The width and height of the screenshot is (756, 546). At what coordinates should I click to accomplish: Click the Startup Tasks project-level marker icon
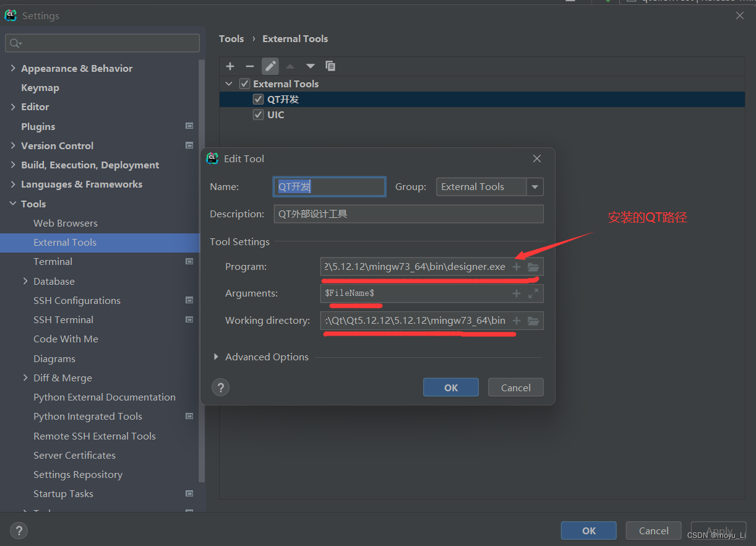tap(189, 493)
